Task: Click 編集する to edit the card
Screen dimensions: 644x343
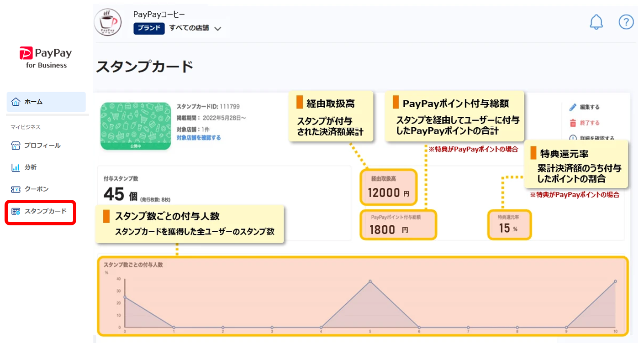Action: coord(590,108)
